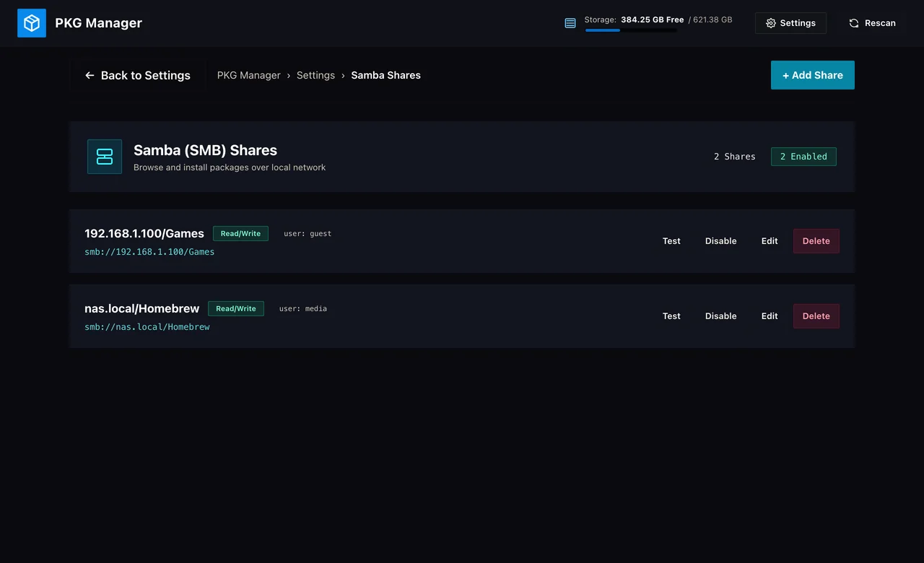Click the user: guest label
Screen dimensions: 924x563
coord(308,234)
